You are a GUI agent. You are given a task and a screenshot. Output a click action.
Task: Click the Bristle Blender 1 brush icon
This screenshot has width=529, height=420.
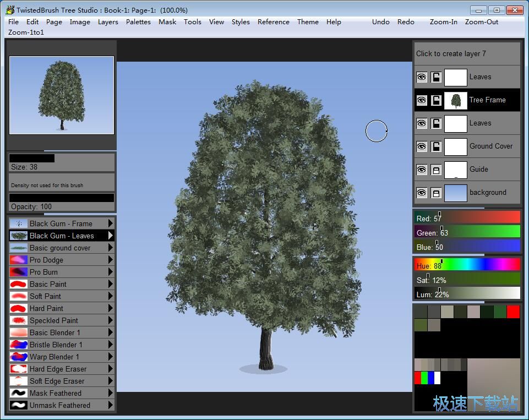click(x=19, y=345)
